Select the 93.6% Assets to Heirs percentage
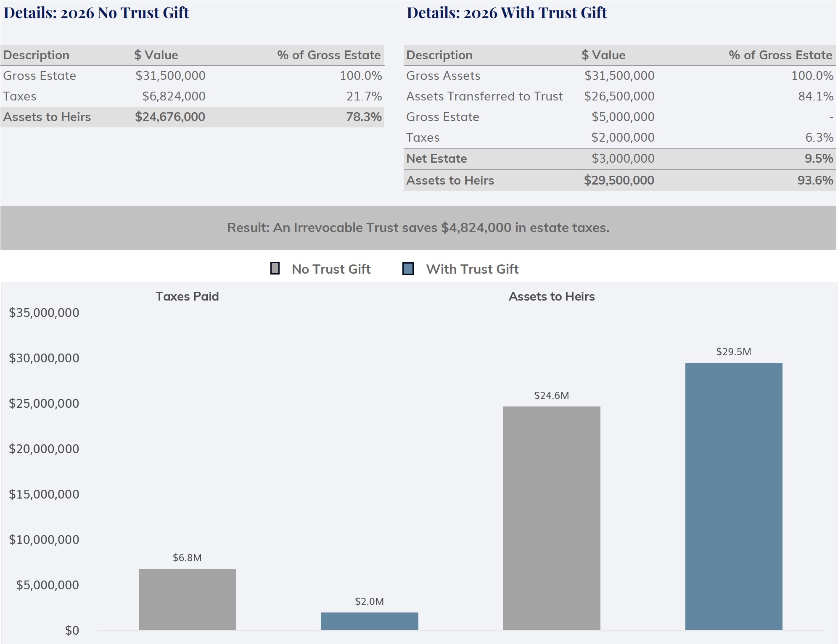Screen dimensions: 838x644 (815, 180)
